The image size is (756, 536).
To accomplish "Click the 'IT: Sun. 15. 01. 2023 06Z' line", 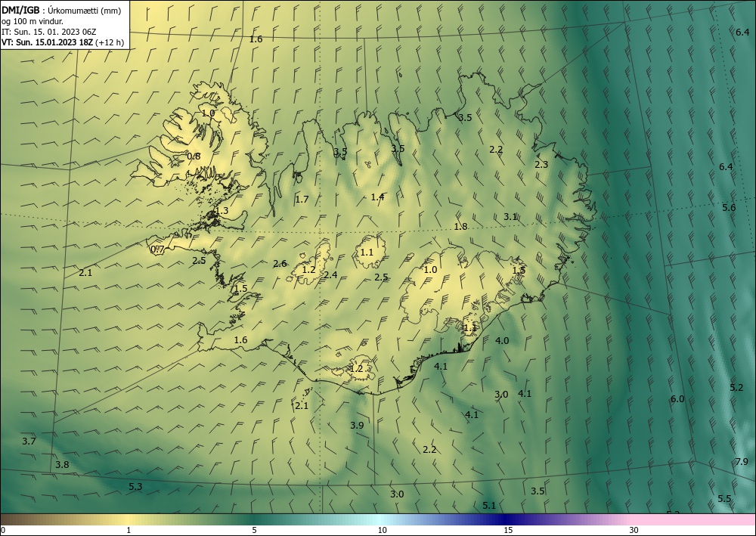I will 48,32.
